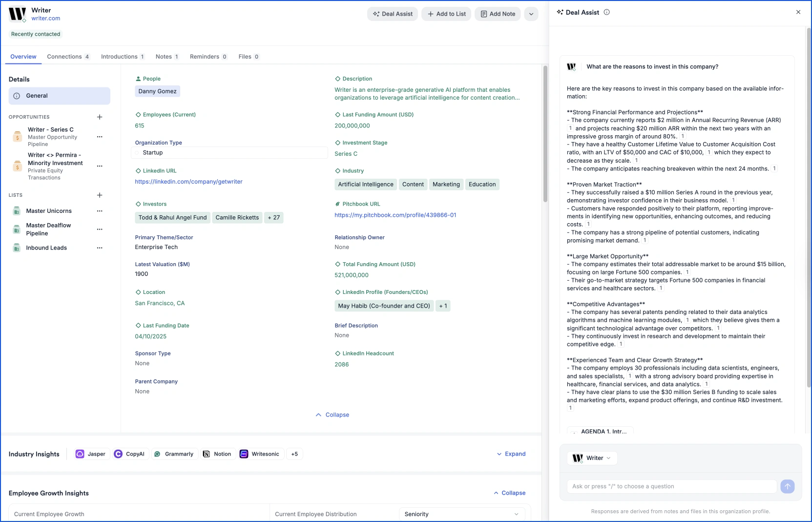
Task: Click the Writer logo in chat question
Action: 571,67
